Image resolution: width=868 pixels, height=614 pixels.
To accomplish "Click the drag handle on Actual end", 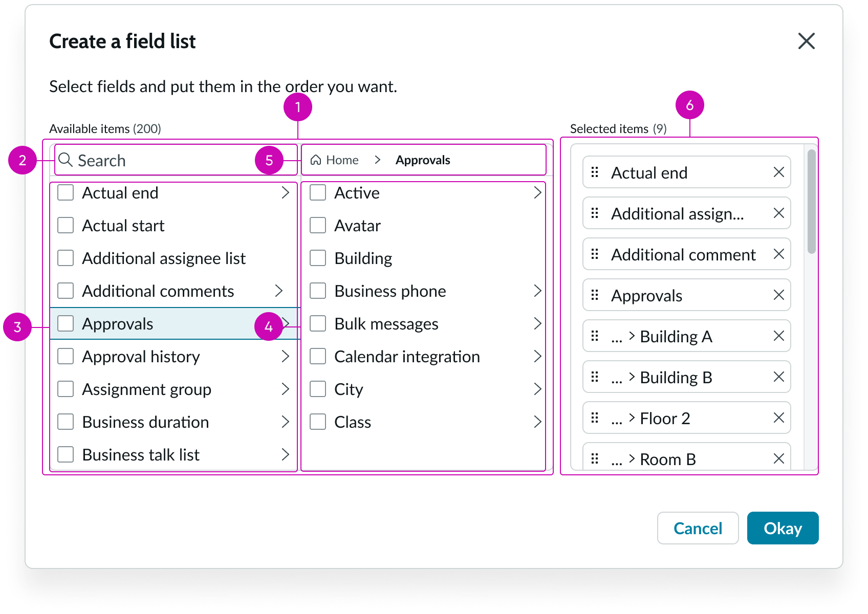I will pyautogui.click(x=595, y=172).
